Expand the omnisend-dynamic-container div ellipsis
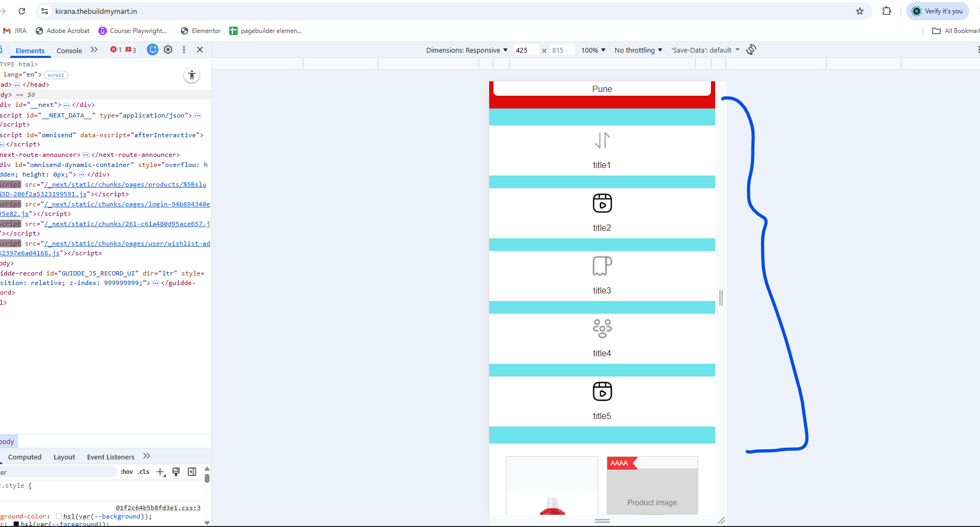 (x=81, y=175)
